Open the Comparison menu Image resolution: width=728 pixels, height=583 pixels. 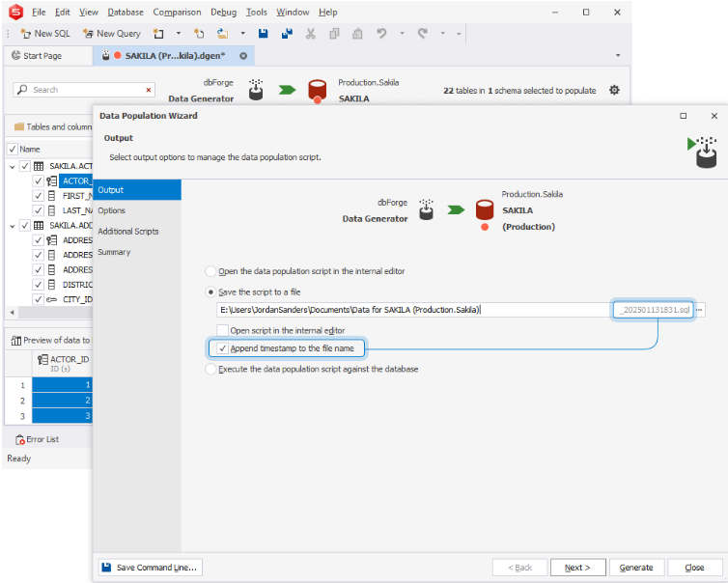pos(177,13)
